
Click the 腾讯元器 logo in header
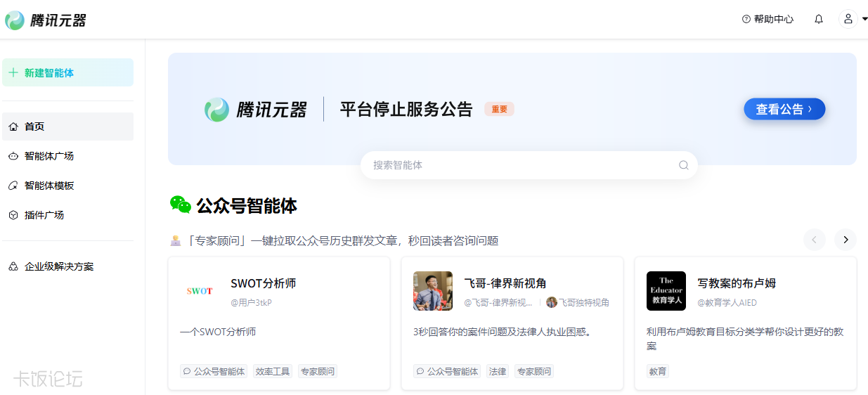click(x=46, y=20)
